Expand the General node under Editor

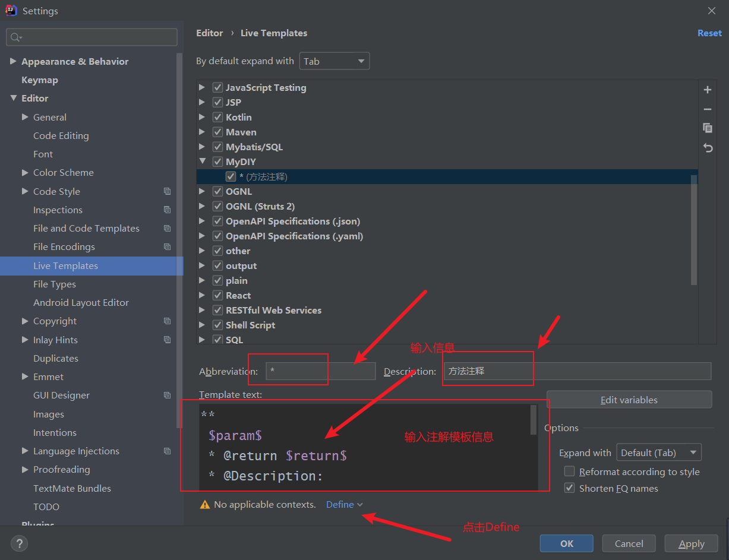click(x=25, y=117)
